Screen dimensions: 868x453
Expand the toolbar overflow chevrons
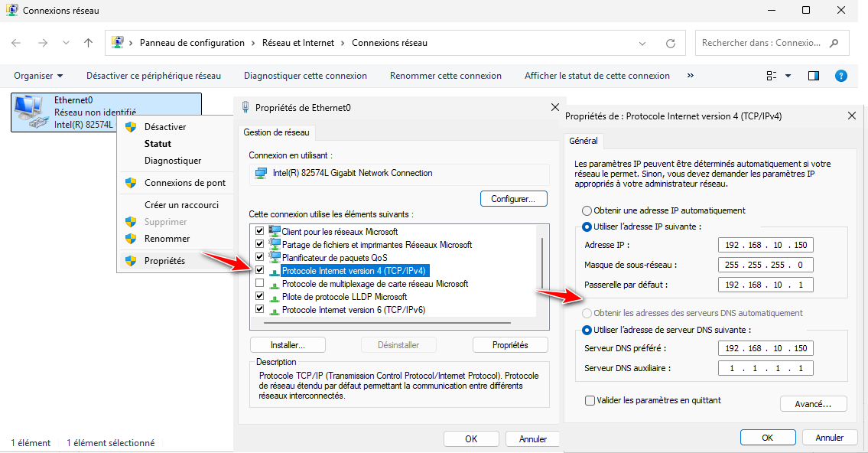pos(691,75)
